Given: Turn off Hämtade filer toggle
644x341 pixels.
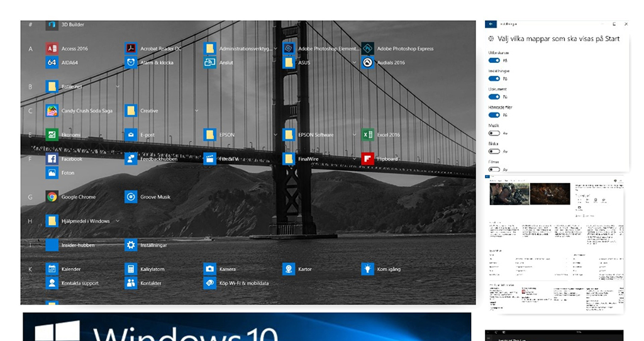Looking at the screenshot, I should click(494, 115).
